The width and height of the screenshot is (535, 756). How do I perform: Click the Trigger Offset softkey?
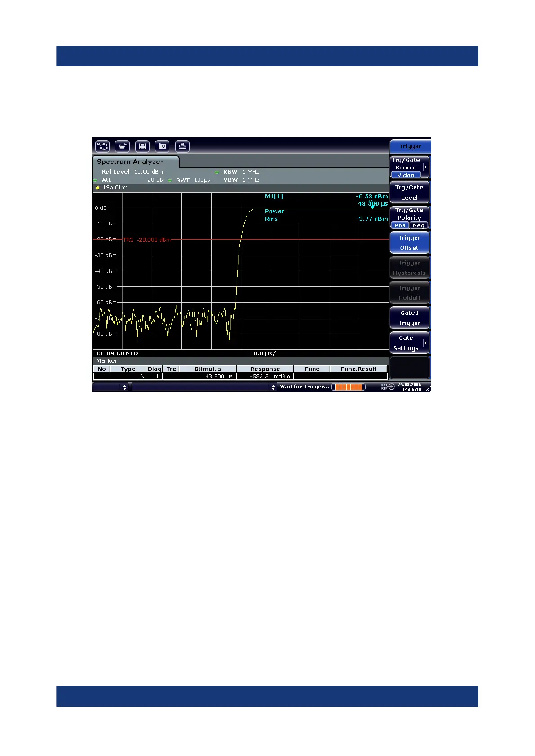coord(410,243)
